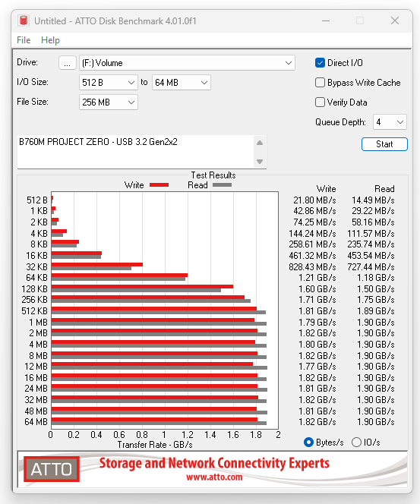420x504 pixels.
Task: Uncheck the Direct I/O checkbox
Action: (x=320, y=63)
